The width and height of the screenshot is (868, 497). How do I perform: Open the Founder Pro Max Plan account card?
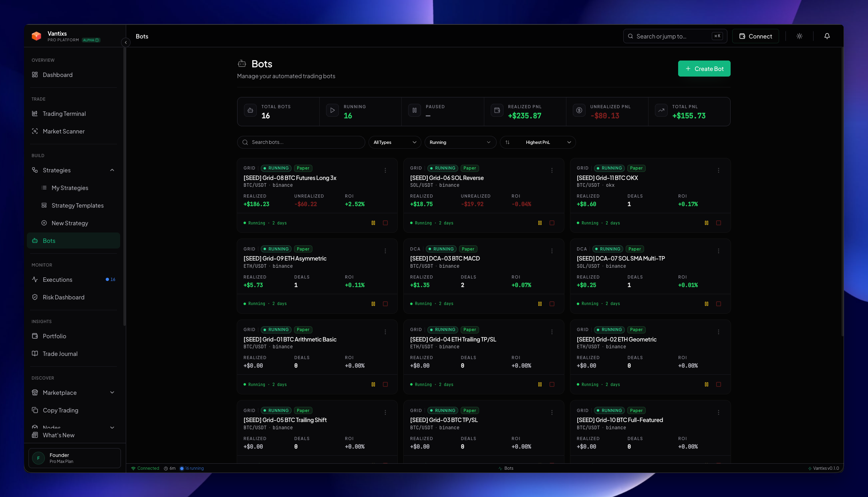[x=75, y=458]
